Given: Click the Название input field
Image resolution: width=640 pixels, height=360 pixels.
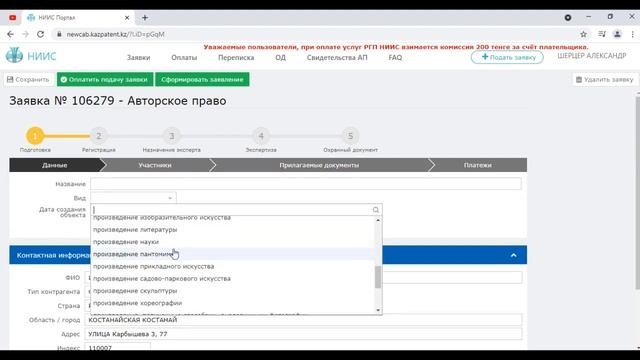Looking at the screenshot, I should click(x=306, y=184).
